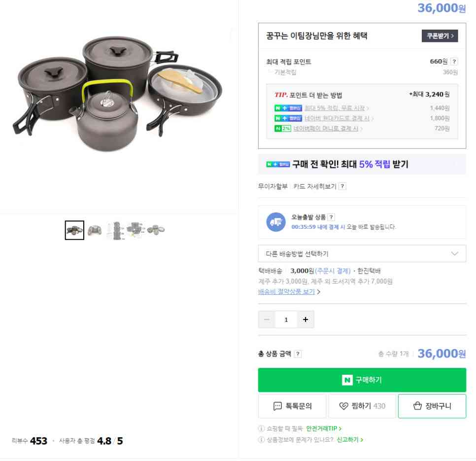Open 카드 자세히보기 question mark icon
476x461 pixels.
pyautogui.click(x=342, y=186)
